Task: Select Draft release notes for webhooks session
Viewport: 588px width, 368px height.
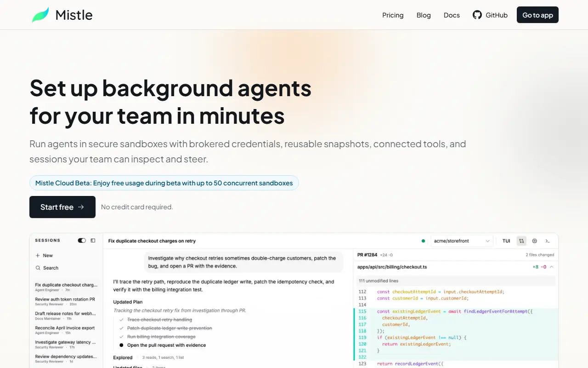Action: (66, 316)
